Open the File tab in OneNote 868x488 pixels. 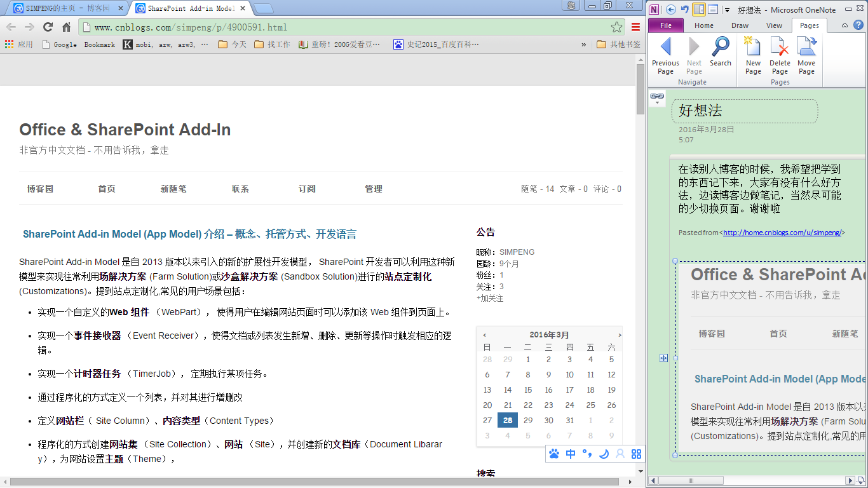(666, 25)
